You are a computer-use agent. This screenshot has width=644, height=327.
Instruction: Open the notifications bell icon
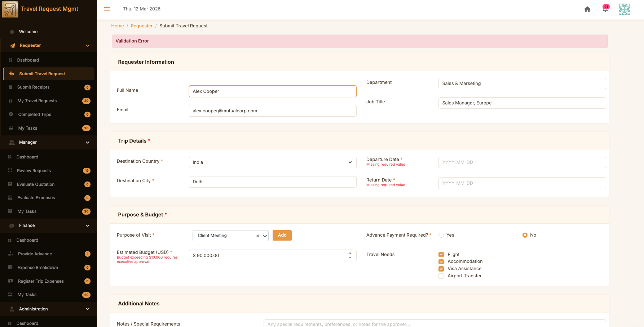coord(605,9)
